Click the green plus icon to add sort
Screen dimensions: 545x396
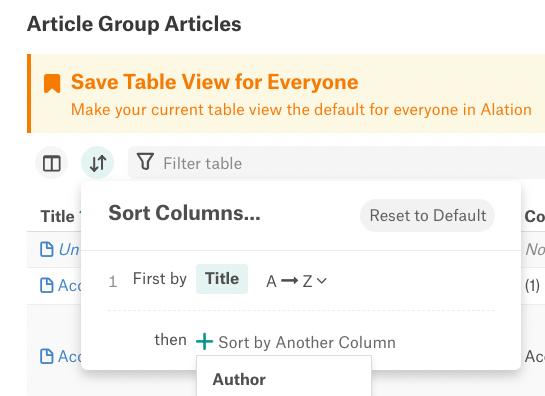[204, 341]
